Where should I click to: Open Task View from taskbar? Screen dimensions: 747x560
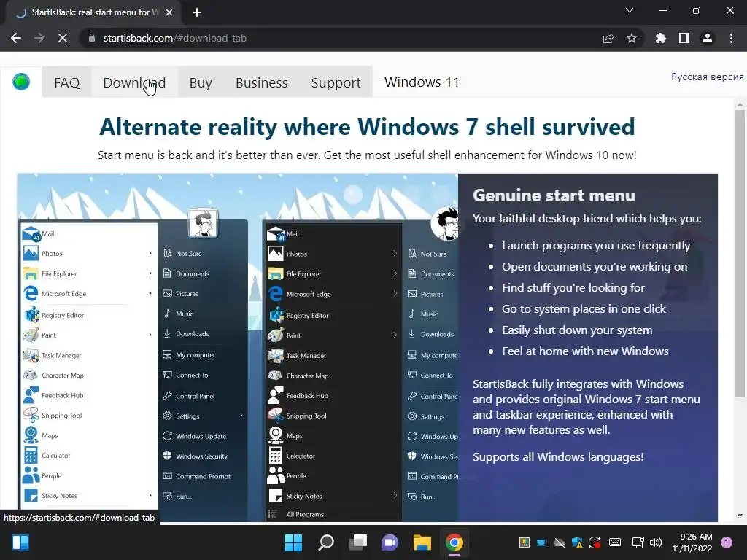358,542
